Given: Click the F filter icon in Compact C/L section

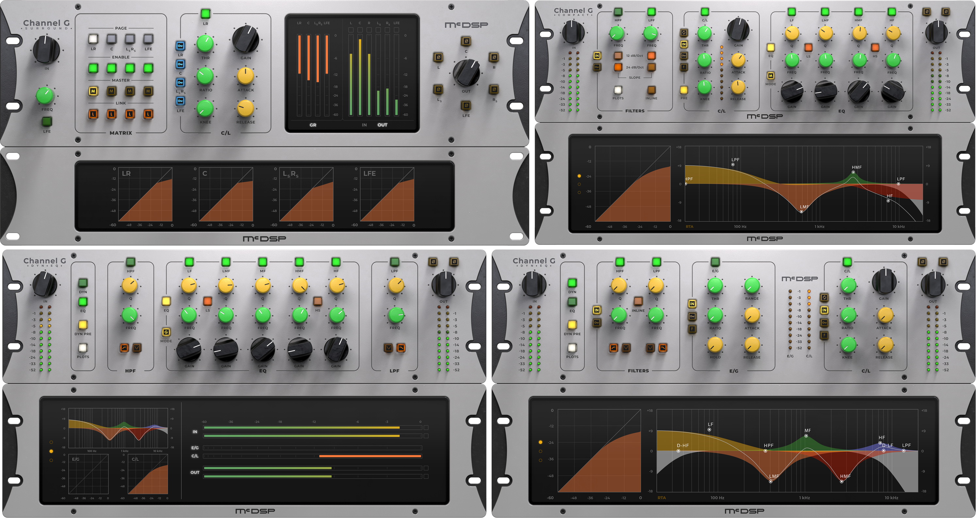Looking at the screenshot, I should tap(684, 67).
